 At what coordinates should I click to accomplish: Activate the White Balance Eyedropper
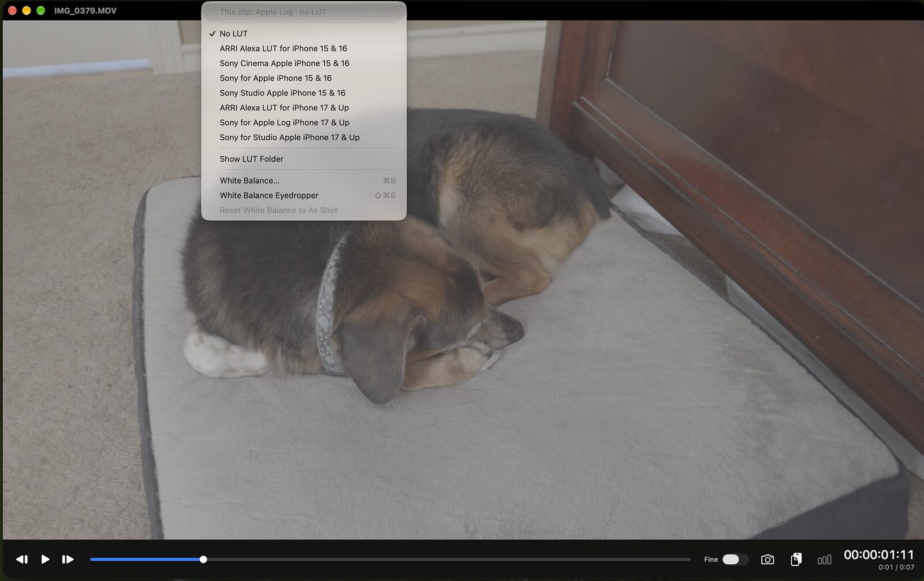pyautogui.click(x=304, y=195)
